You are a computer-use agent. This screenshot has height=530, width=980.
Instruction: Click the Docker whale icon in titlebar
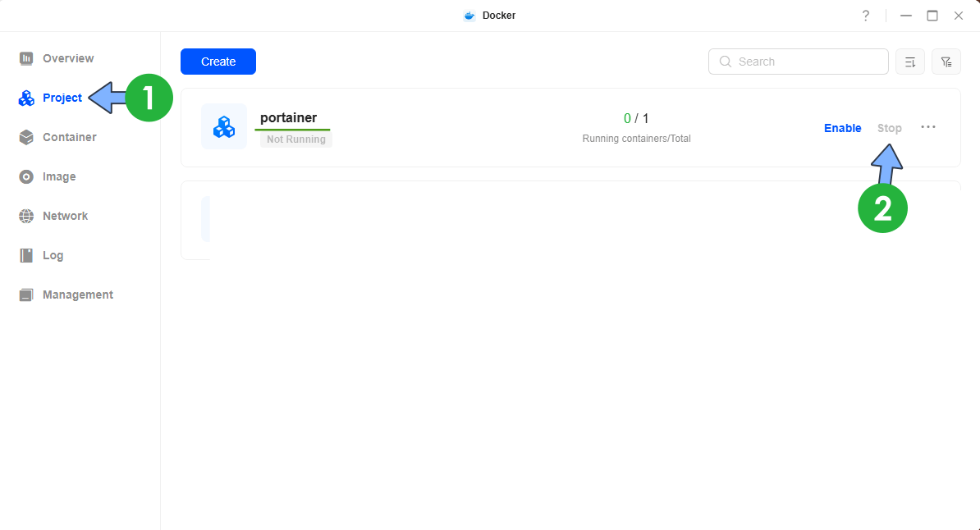click(469, 15)
